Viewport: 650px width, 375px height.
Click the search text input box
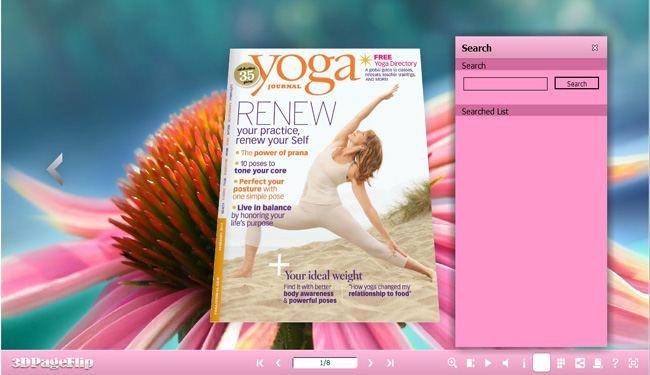pos(505,84)
